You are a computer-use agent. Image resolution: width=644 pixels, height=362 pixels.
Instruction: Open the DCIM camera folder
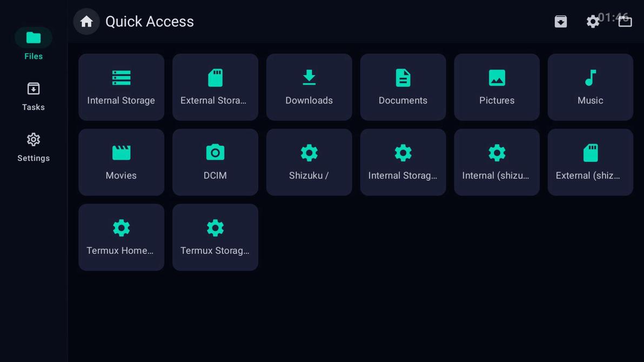[215, 162]
